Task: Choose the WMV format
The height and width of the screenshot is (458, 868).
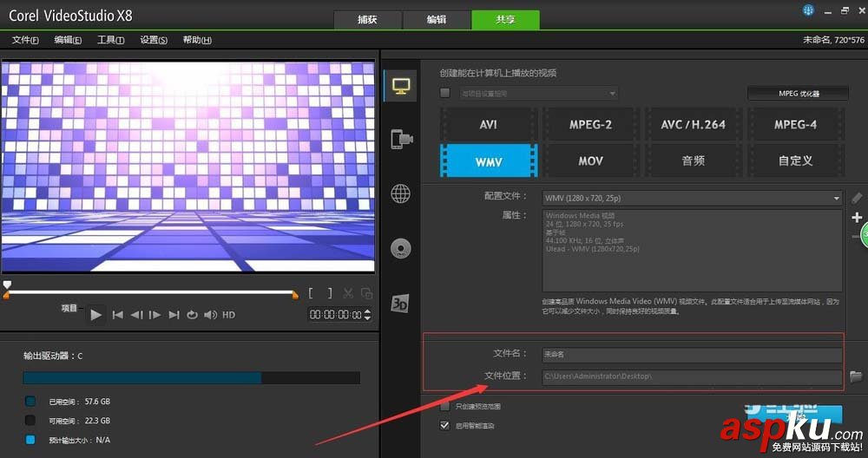Action: point(488,161)
